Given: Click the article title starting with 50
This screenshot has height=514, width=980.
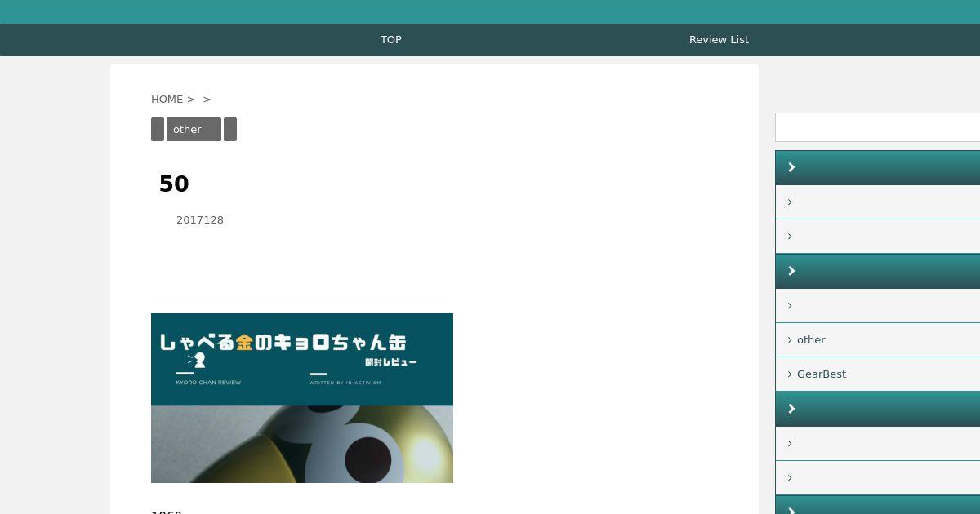Looking at the screenshot, I should [174, 184].
